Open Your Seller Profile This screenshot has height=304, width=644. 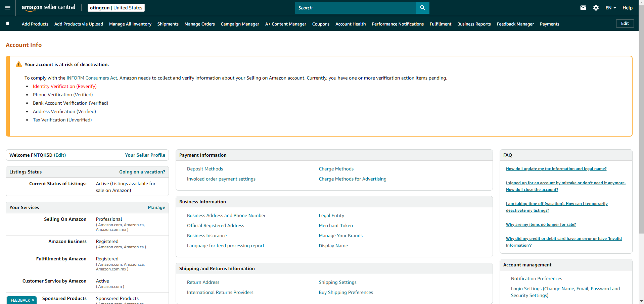click(145, 155)
